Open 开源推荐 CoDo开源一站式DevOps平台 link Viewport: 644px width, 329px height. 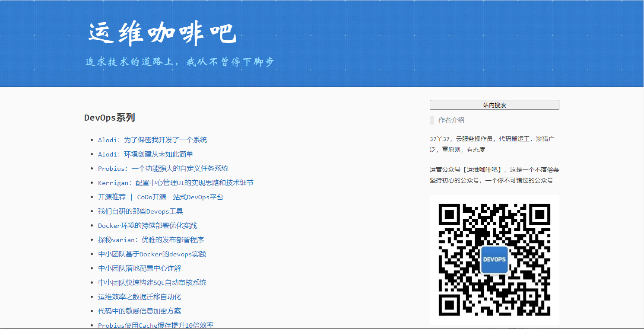(x=161, y=197)
